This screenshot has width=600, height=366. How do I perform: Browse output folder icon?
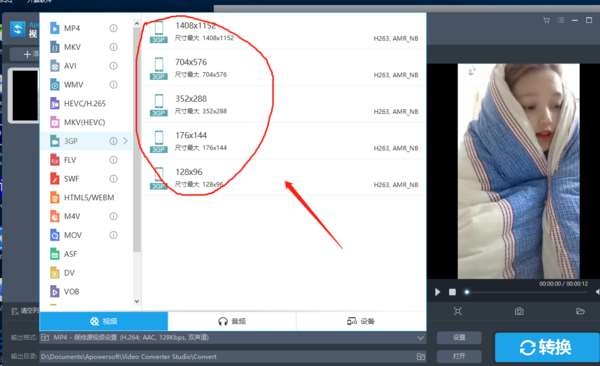click(421, 357)
